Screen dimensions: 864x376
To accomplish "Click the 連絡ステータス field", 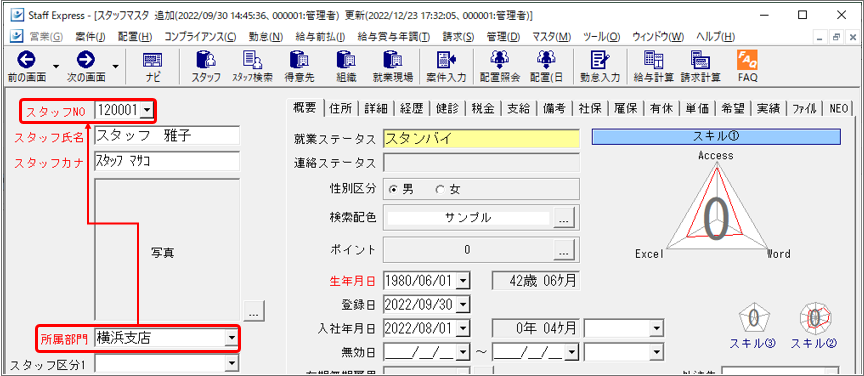I will pyautogui.click(x=481, y=163).
